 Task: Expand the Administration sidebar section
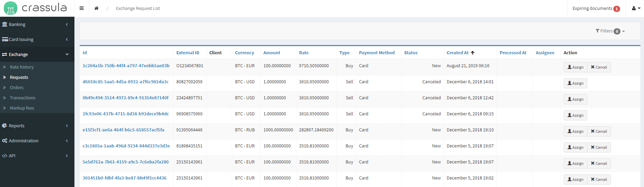(37, 141)
